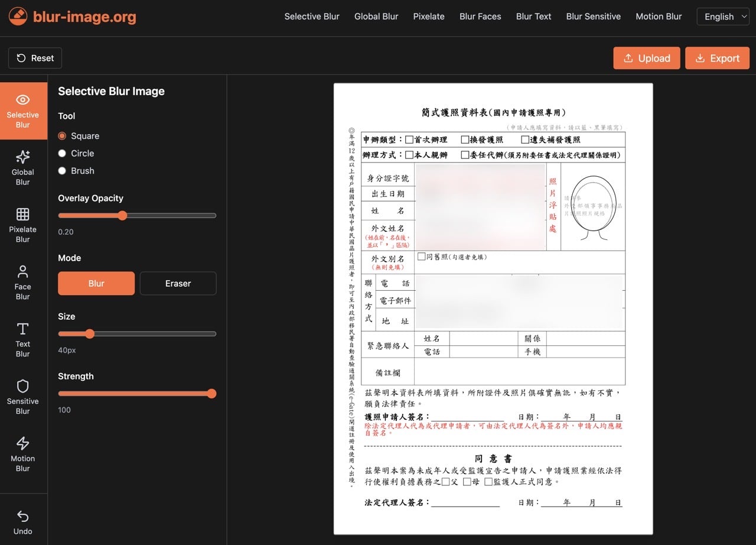Switch mode to Eraser
This screenshot has height=545, width=756.
(178, 283)
